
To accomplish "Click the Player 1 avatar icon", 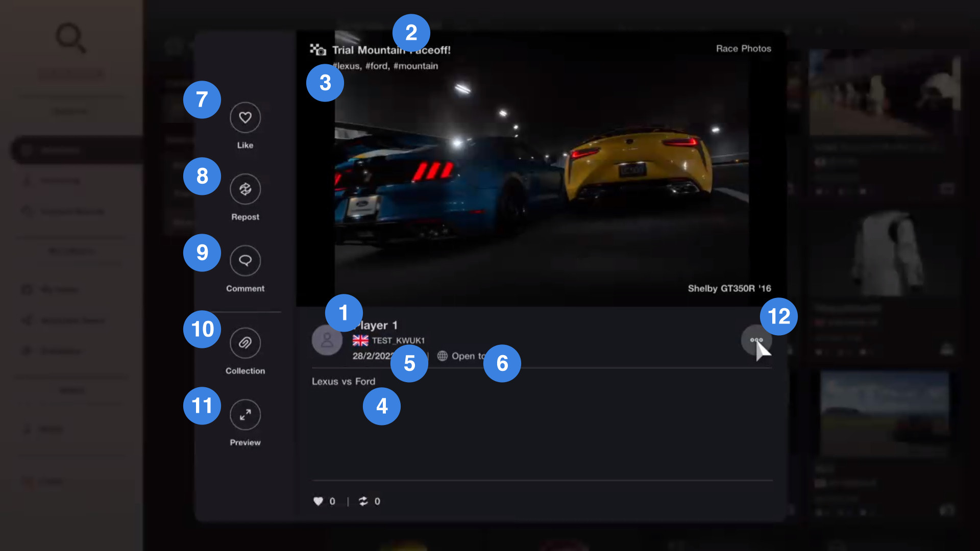I will click(327, 340).
